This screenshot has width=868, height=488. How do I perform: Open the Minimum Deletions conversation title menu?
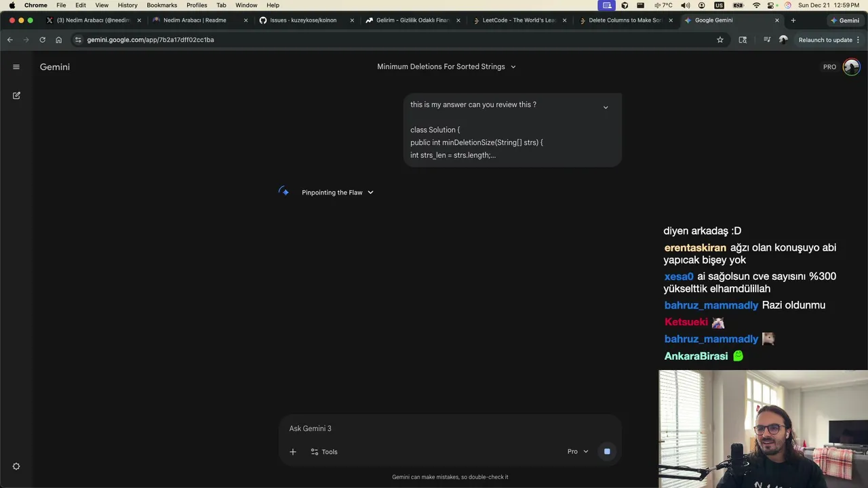point(446,66)
